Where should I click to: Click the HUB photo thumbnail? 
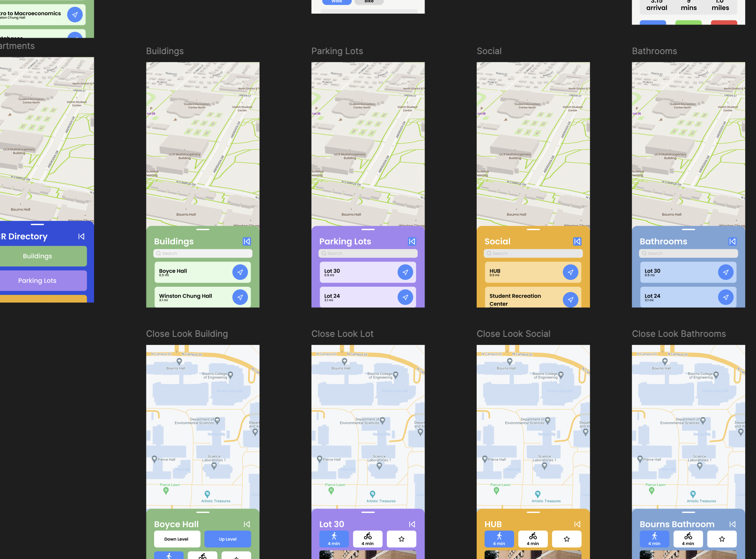533,555
